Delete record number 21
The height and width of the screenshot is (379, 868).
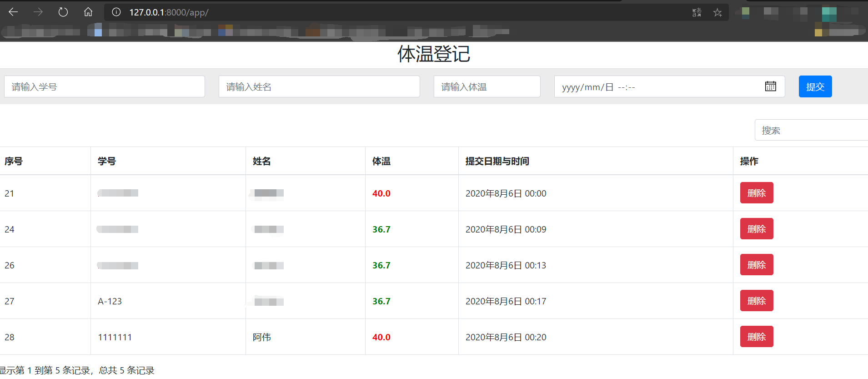pos(757,193)
